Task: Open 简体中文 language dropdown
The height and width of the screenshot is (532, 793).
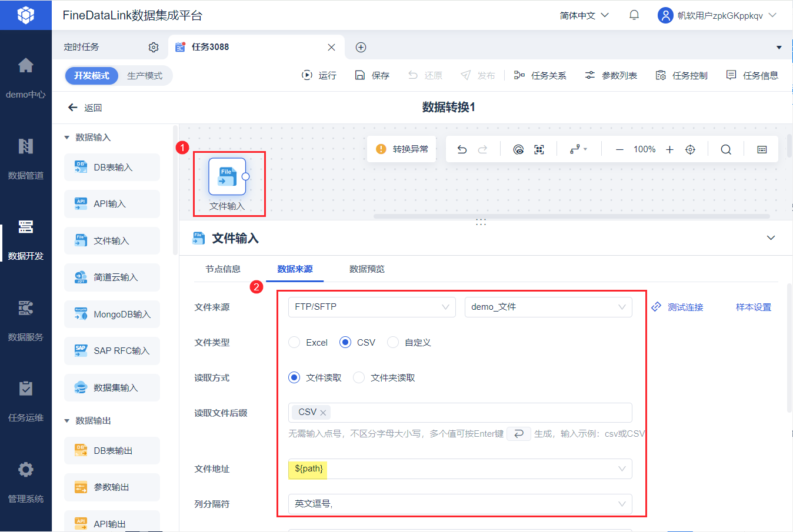Action: (x=584, y=15)
